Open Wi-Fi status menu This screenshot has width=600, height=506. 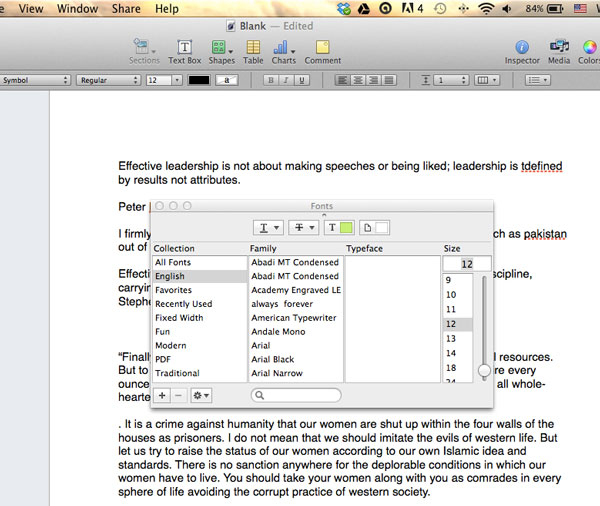[x=486, y=8]
